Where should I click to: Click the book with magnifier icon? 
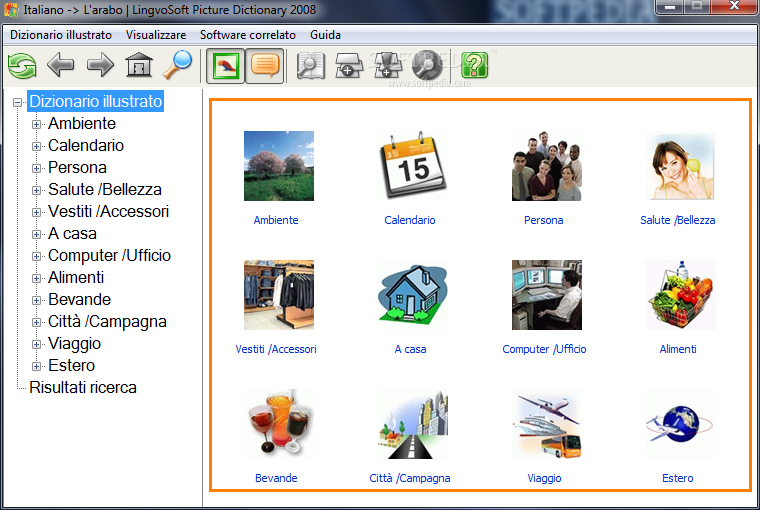click(311, 65)
